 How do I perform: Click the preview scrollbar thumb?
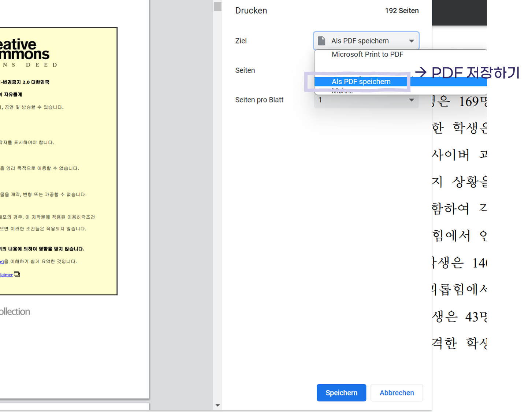coord(217,7)
